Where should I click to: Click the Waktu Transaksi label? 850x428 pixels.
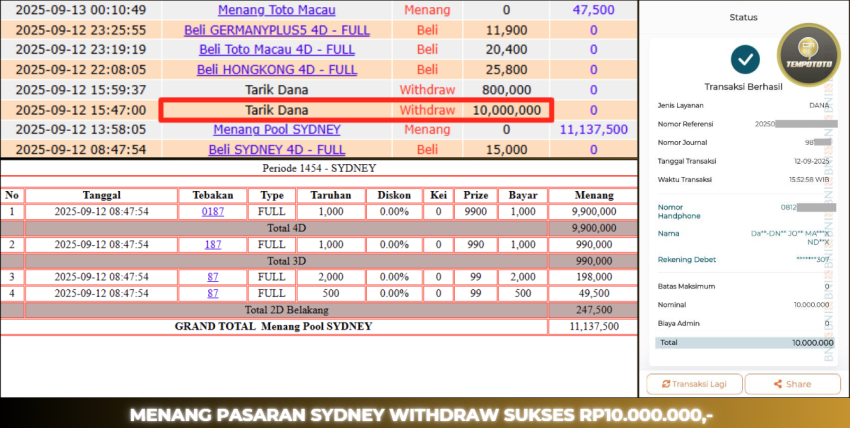click(684, 179)
